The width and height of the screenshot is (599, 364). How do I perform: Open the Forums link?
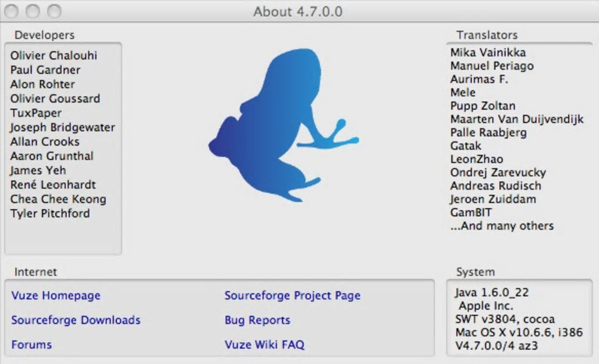tap(31, 345)
